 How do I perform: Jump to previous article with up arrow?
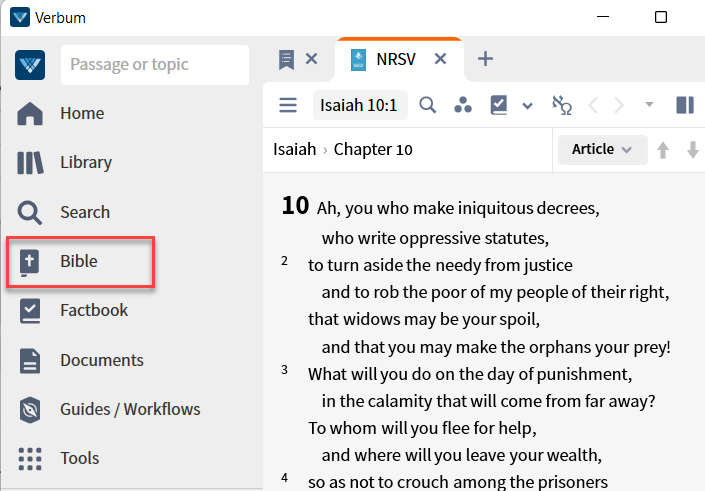point(663,150)
